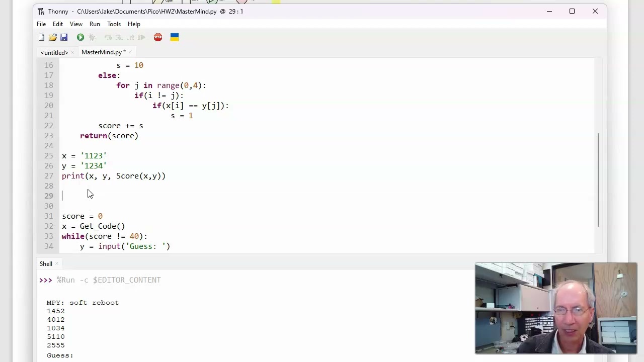Click the if(i != j): line
The image size is (644, 362).
(x=159, y=96)
